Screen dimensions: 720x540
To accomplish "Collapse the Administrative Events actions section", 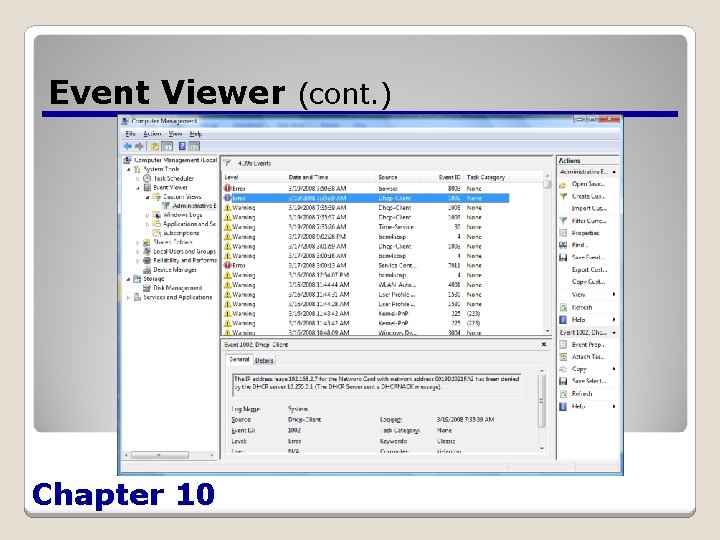I will pyautogui.click(x=614, y=172).
